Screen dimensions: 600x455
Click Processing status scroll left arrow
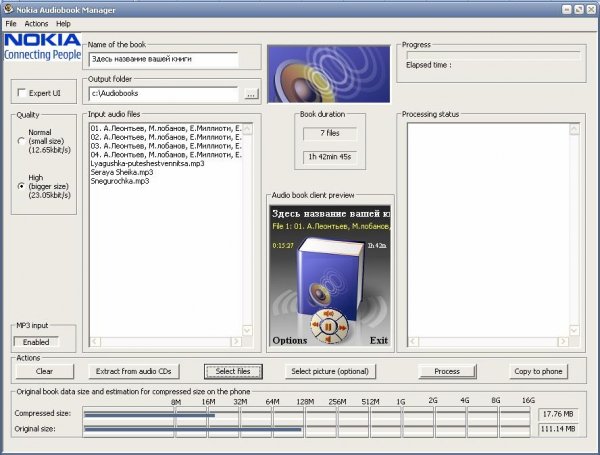pos(414,341)
